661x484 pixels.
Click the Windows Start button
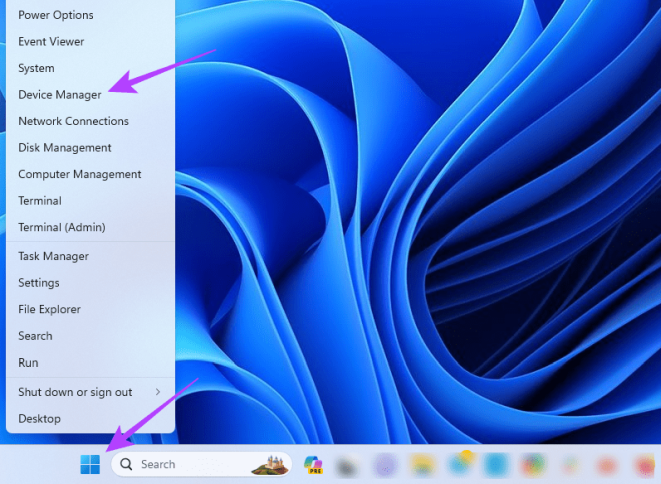(90, 464)
